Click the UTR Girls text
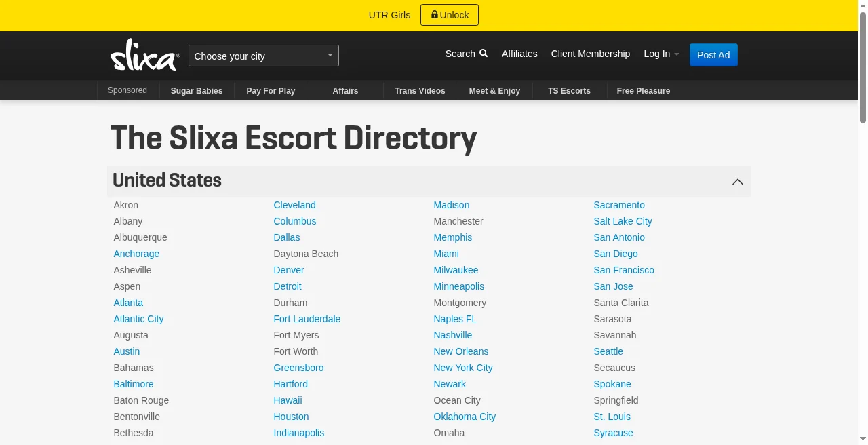The width and height of the screenshot is (868, 445). click(x=389, y=15)
